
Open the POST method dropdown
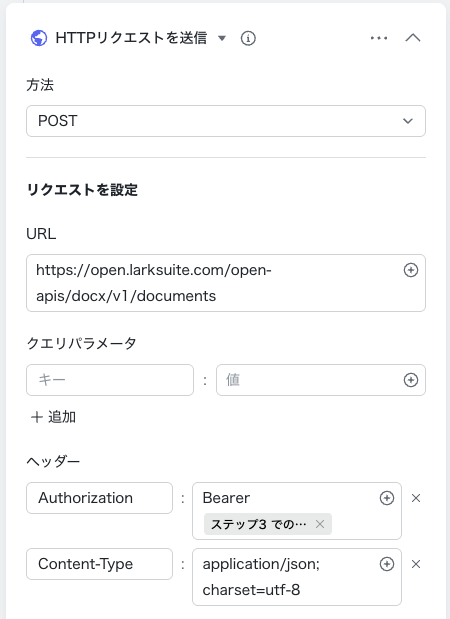pyautogui.click(x=226, y=121)
